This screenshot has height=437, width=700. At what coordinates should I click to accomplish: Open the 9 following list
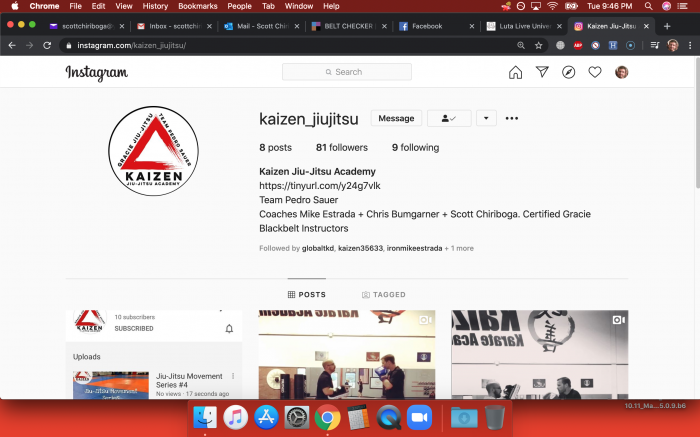[x=415, y=147]
